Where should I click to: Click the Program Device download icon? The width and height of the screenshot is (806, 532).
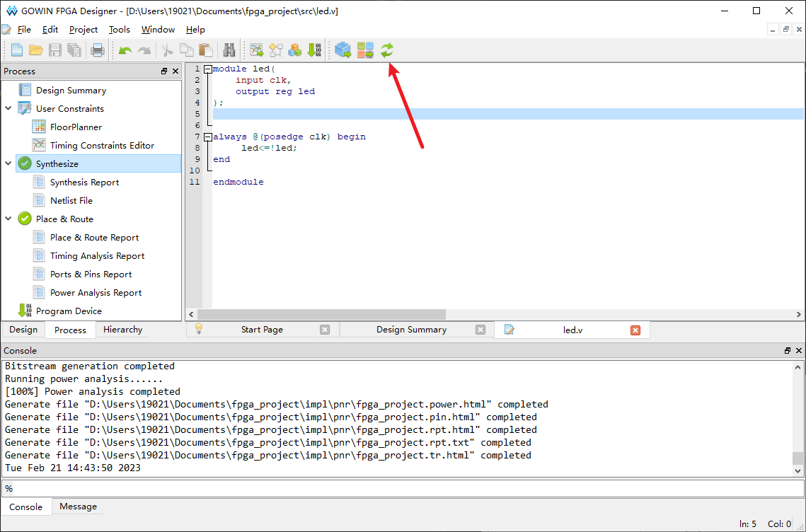(25, 311)
